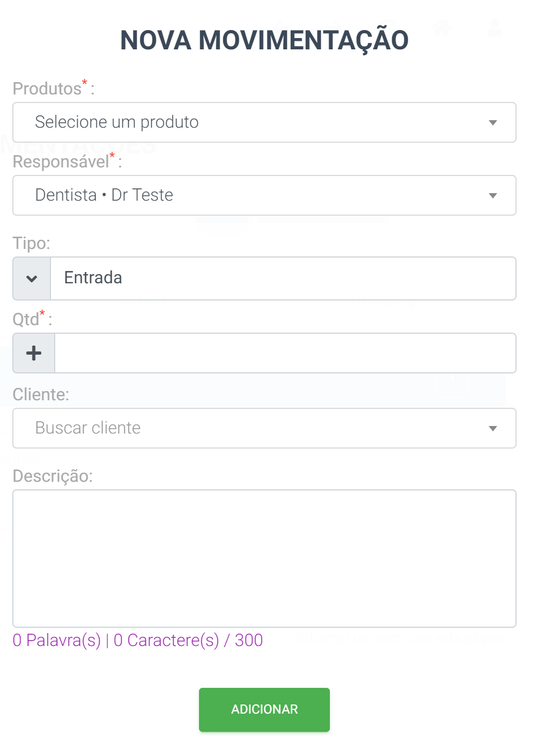Screen dimensions: 538x756
Task: Click the chevron icon beside Tipo field
Action: coord(32,278)
